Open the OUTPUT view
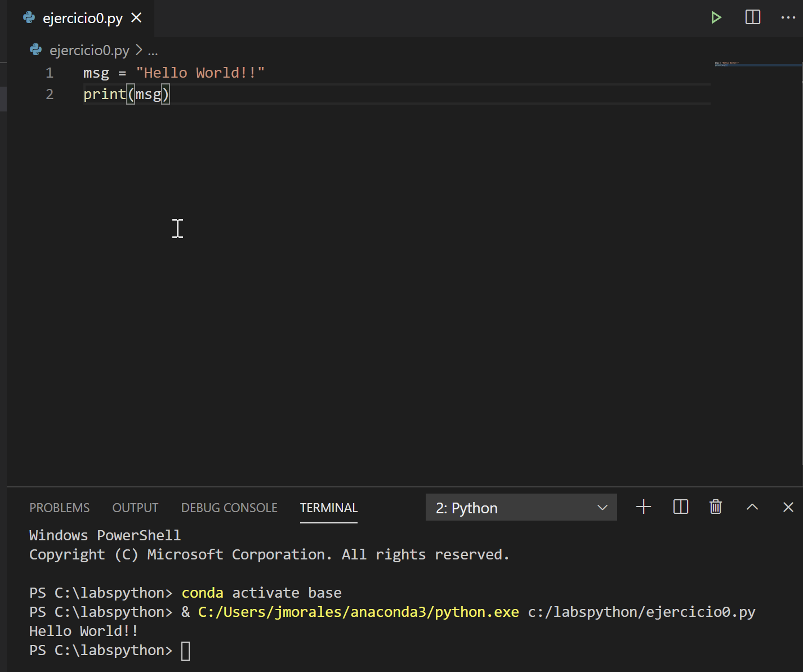This screenshot has width=803, height=672. 135,507
